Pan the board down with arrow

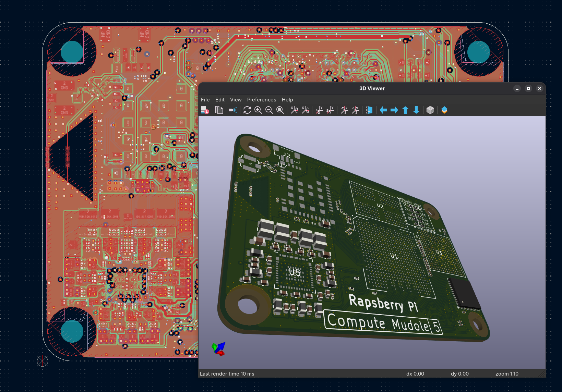pyautogui.click(x=416, y=110)
